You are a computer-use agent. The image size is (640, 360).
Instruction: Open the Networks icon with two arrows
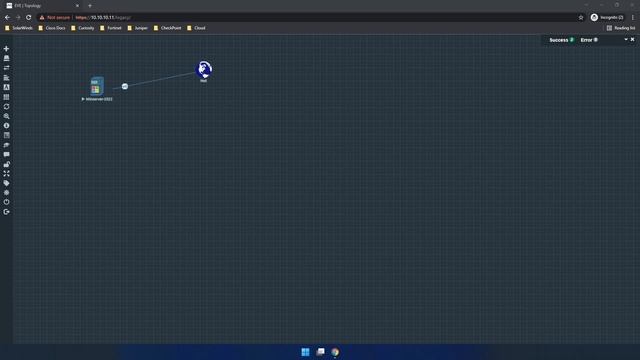point(6,68)
